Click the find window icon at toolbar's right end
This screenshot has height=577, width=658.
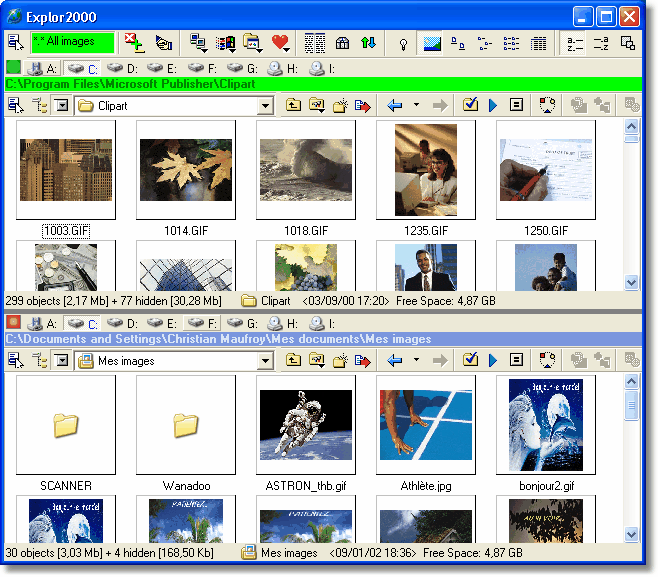pyautogui.click(x=628, y=43)
